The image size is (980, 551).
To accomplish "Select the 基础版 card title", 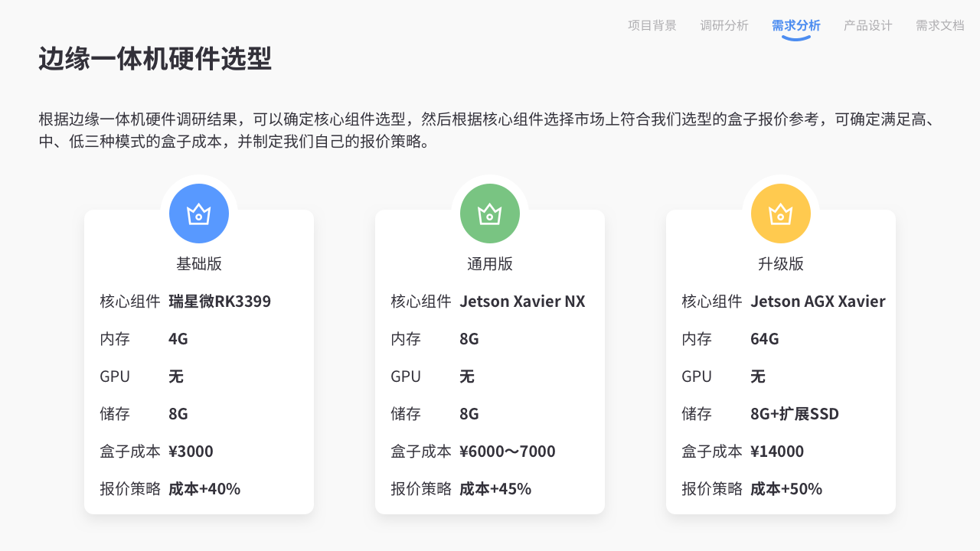I will pos(199,264).
